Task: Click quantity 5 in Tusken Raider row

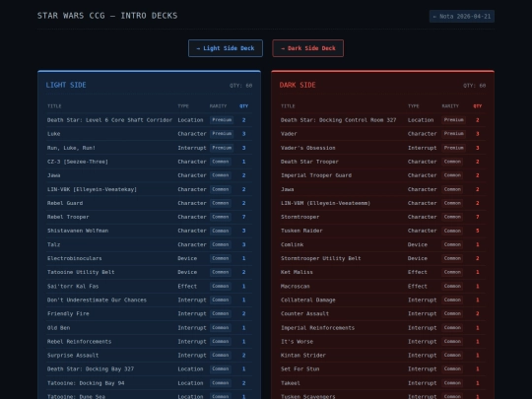Action: coord(478,231)
